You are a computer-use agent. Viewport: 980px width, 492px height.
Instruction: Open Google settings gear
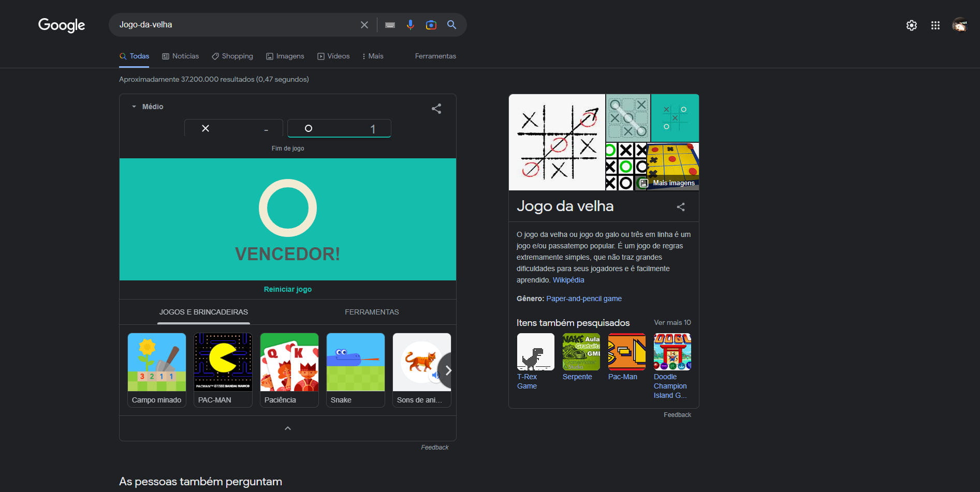coord(911,25)
